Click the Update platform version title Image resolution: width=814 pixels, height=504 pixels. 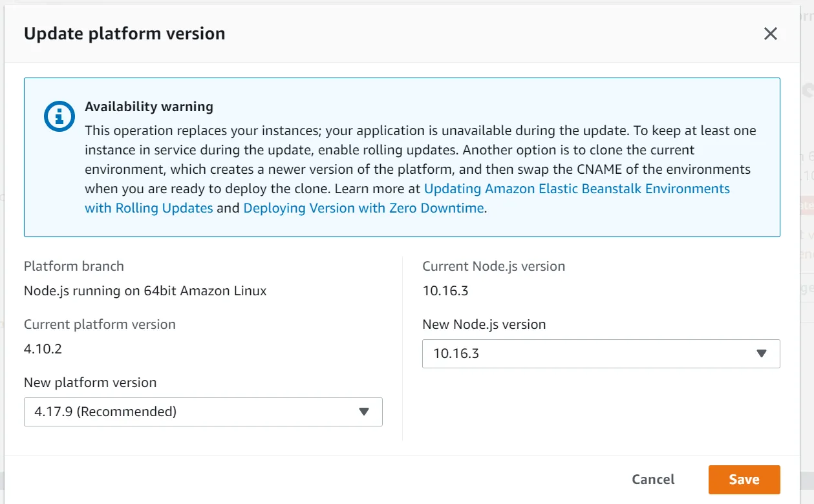[x=125, y=34]
